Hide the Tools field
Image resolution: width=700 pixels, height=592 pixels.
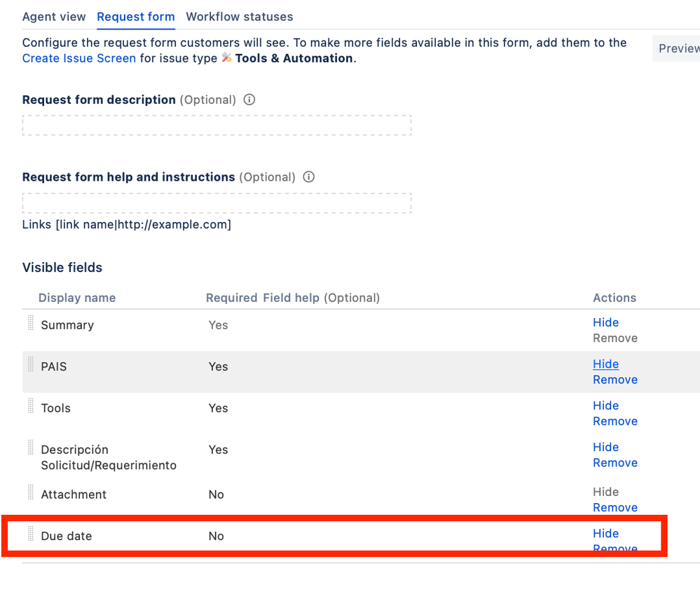[605, 406]
